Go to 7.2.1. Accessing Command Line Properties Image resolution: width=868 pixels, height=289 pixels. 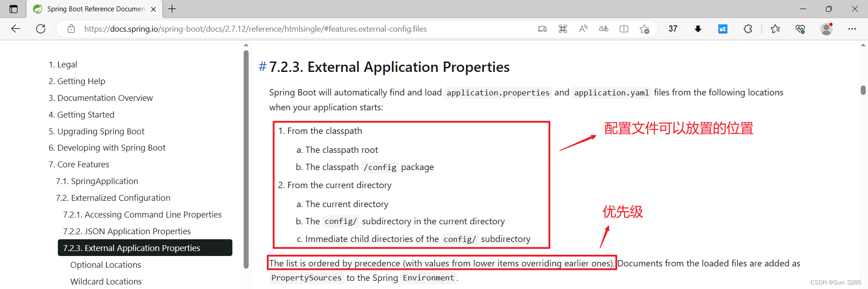click(142, 215)
